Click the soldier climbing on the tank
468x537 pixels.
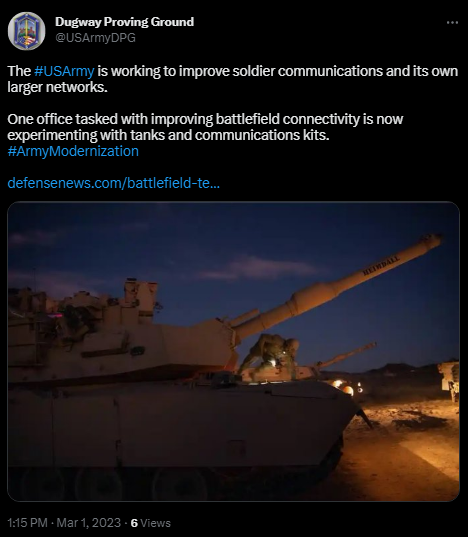coord(269,356)
